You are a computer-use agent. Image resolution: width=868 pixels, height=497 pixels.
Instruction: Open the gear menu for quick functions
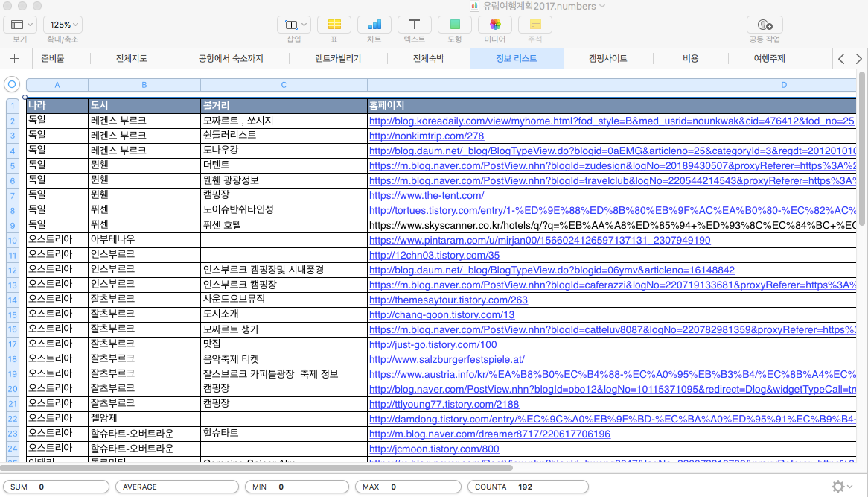841,487
